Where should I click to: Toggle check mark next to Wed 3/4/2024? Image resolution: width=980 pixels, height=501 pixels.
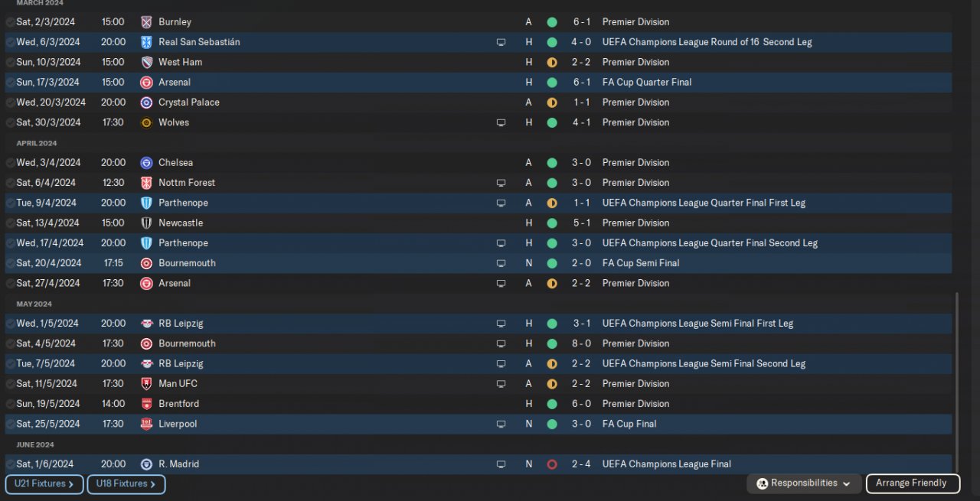point(10,163)
